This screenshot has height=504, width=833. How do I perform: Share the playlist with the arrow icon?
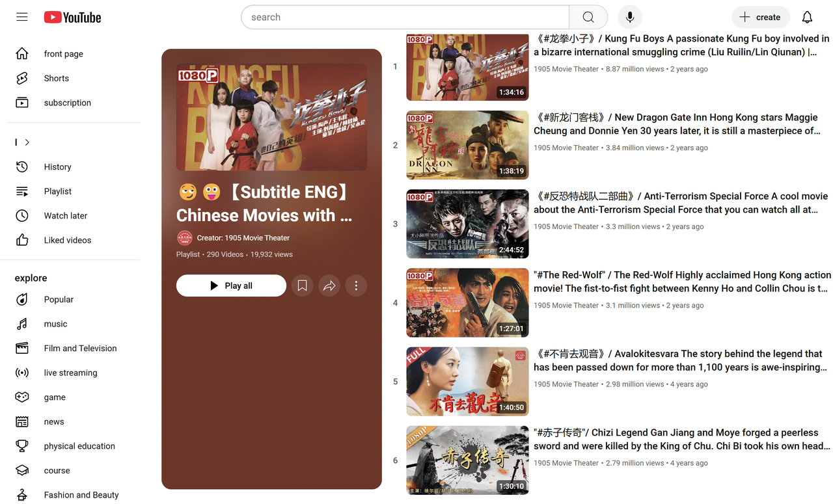tap(329, 285)
